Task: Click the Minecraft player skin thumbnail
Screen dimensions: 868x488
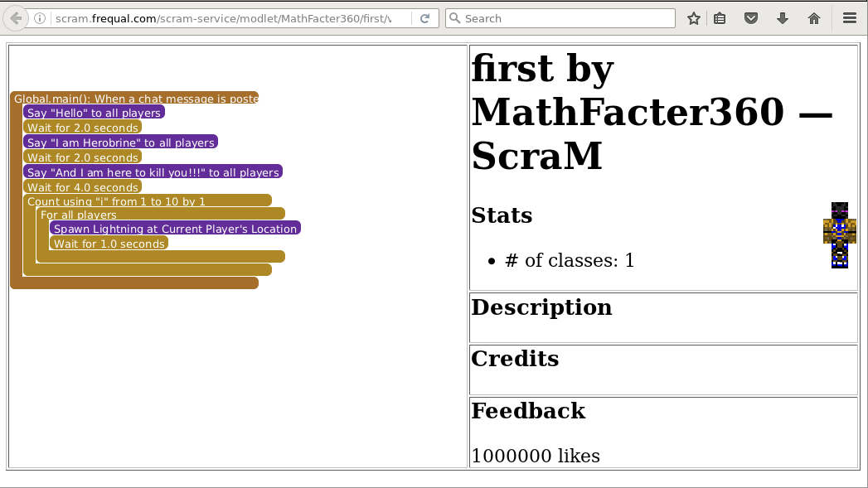Action: (x=839, y=234)
